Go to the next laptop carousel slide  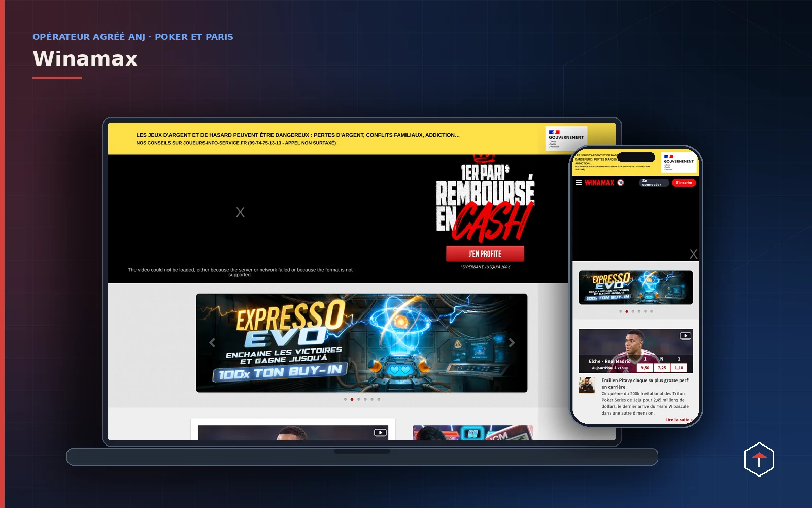coord(512,343)
